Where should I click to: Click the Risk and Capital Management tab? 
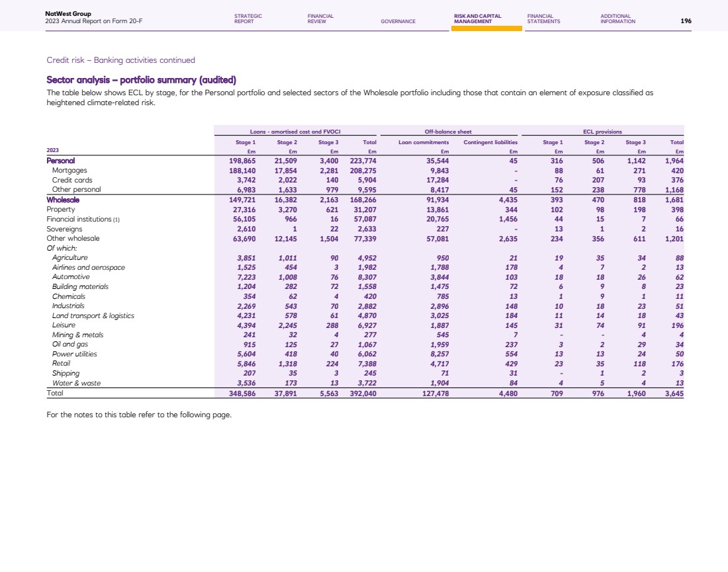click(477, 19)
